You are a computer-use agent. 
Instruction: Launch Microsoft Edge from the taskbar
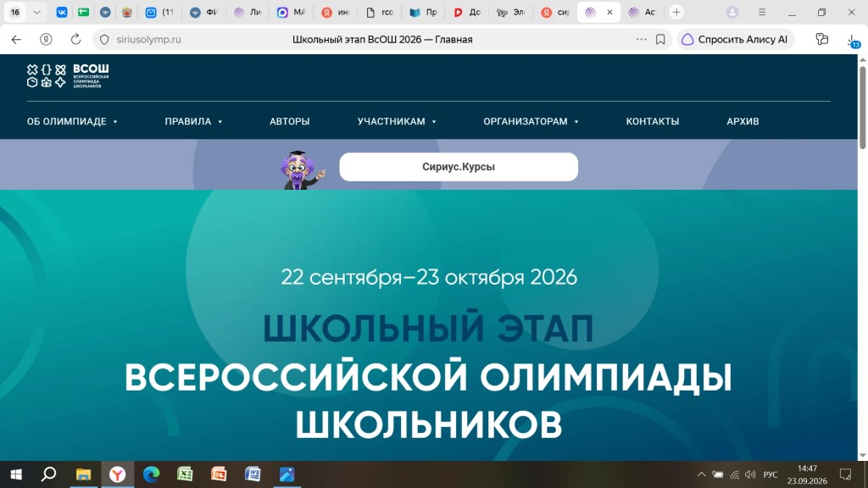click(151, 474)
